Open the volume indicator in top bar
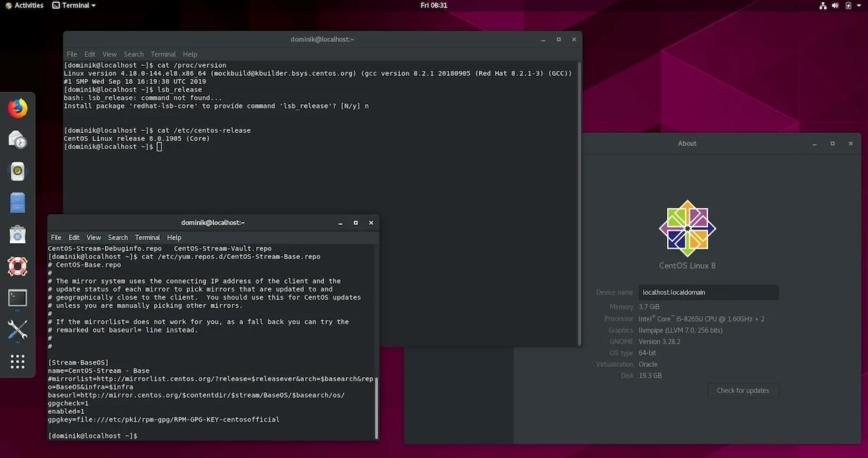Viewport: 868px width, 458px height. pyautogui.click(x=835, y=5)
